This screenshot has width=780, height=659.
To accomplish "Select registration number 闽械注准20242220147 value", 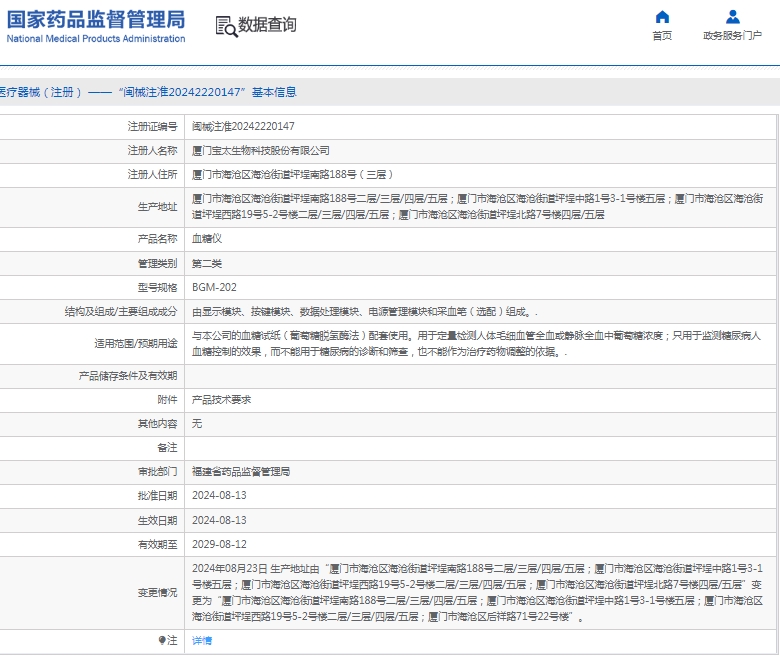I will [243, 126].
